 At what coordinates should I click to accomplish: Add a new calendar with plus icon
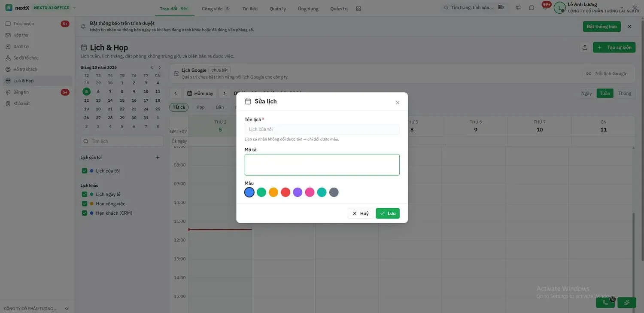click(158, 157)
